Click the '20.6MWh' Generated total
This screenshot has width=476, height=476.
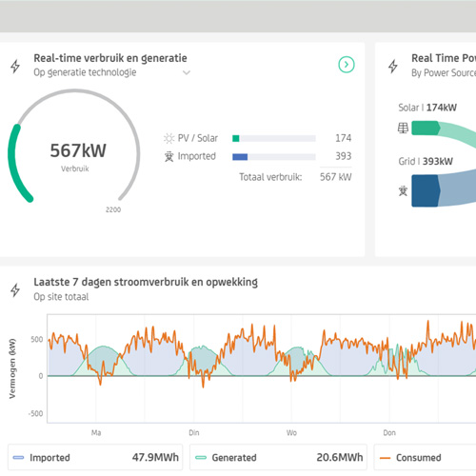click(340, 457)
